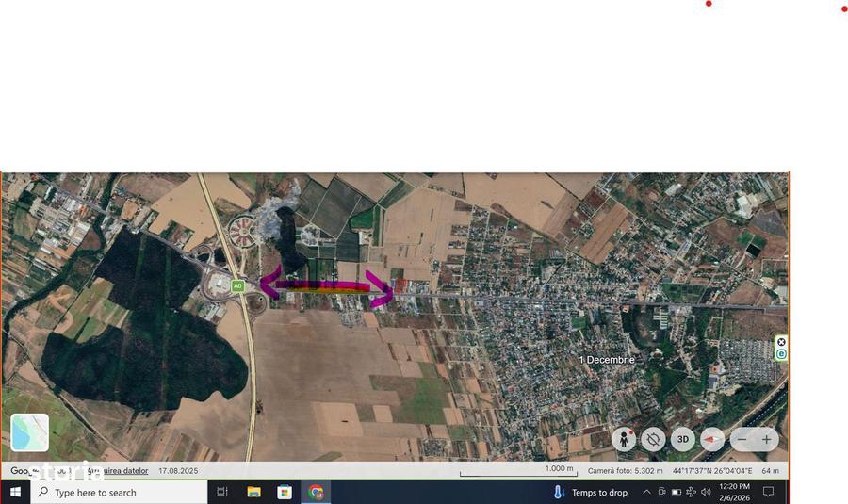The width and height of the screenshot is (848, 504).
Task: Click the Cameră foto 5.302 m readout
Action: (x=625, y=470)
